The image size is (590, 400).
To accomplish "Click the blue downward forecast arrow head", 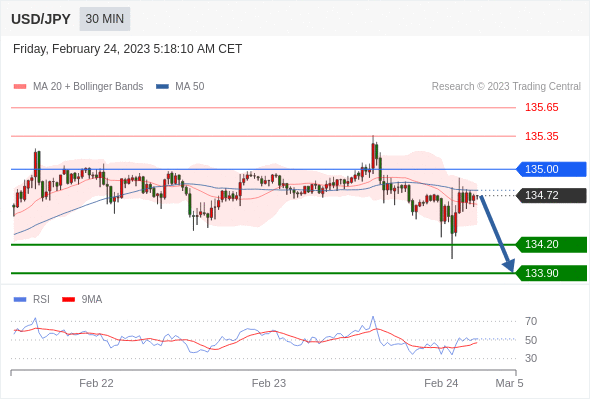I will [x=509, y=265].
